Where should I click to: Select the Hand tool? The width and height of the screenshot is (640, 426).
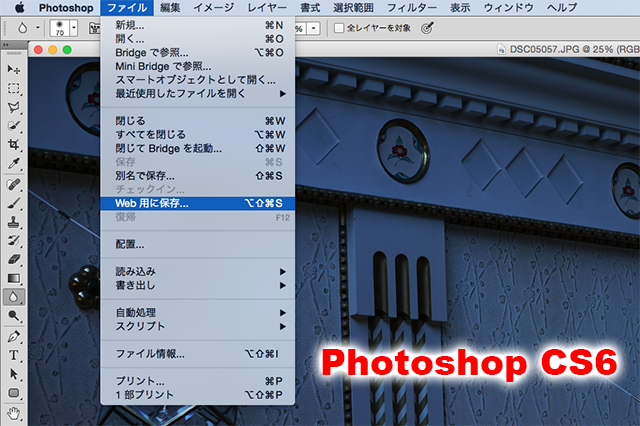click(13, 413)
